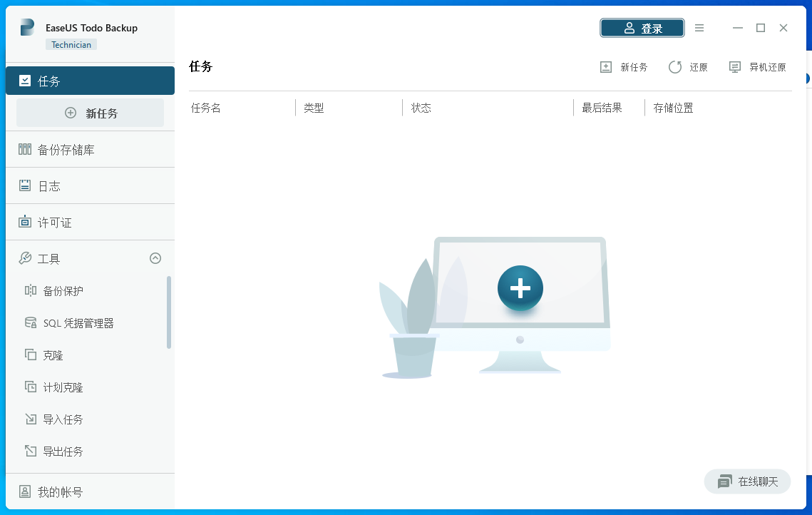Click the 导出任务 export arrow icon

(x=31, y=452)
